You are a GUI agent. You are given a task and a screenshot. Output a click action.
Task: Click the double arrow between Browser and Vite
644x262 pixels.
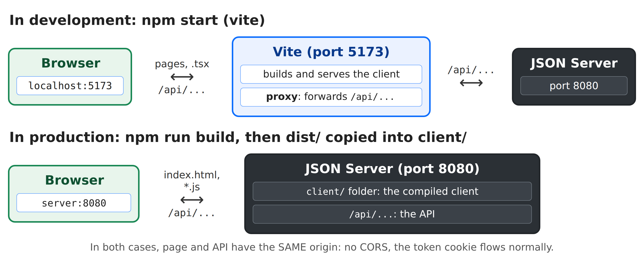182,77
